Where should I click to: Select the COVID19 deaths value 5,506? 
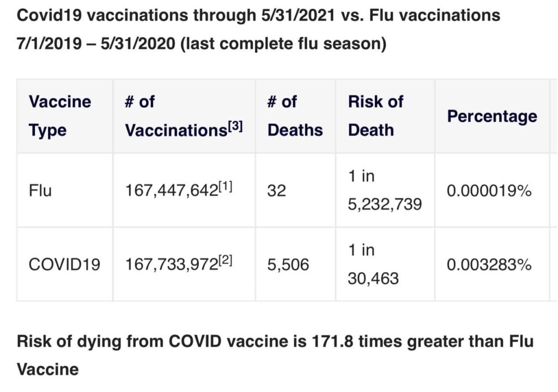tap(288, 265)
